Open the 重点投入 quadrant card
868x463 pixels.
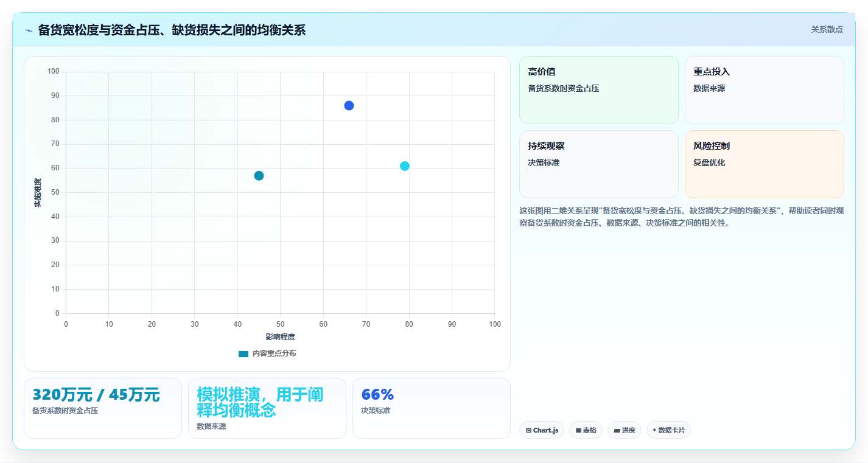click(x=765, y=90)
